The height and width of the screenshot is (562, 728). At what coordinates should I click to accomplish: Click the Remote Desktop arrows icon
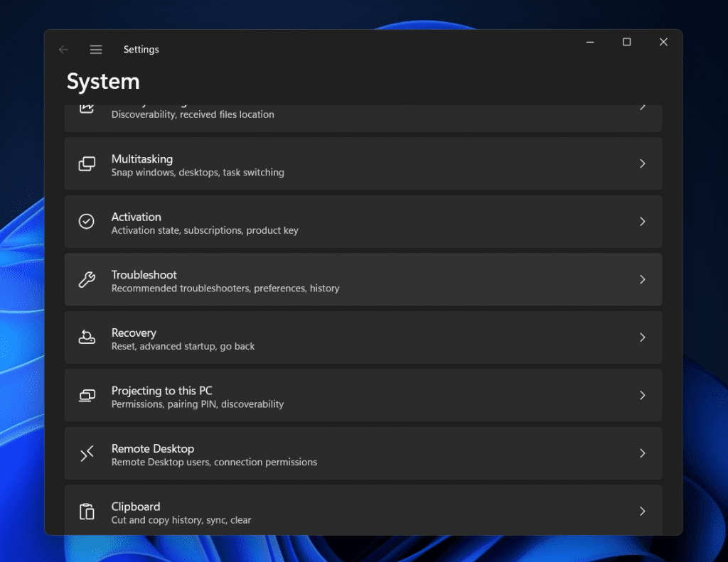[86, 453]
